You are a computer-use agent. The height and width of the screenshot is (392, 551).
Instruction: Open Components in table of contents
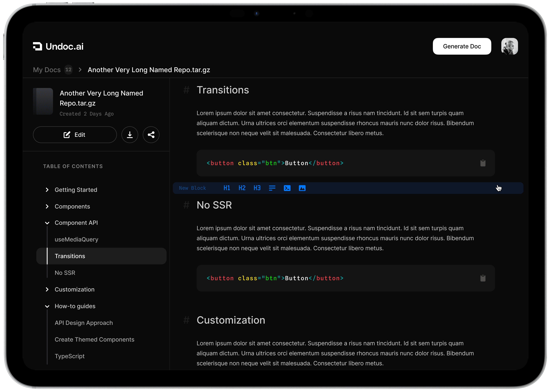pos(72,206)
